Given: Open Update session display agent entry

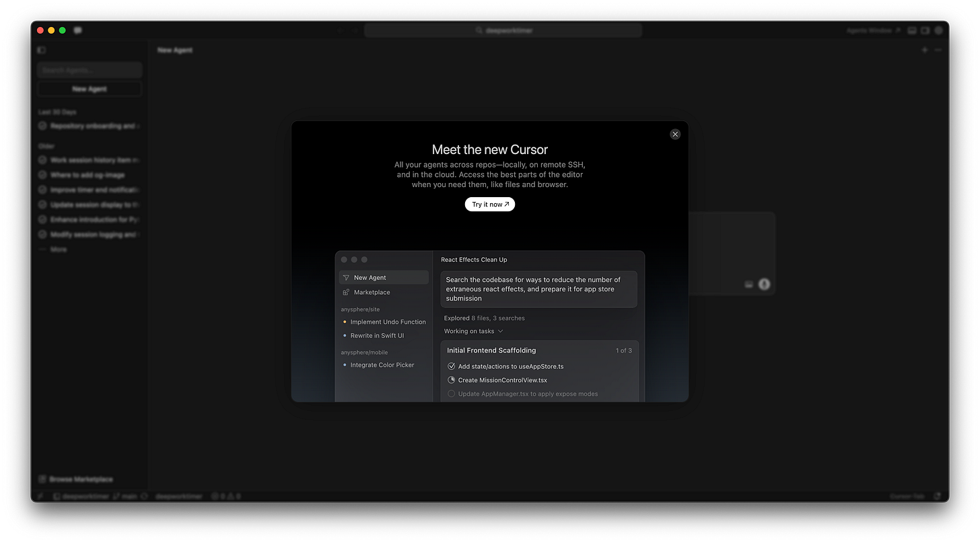Looking at the screenshot, I should (x=90, y=205).
